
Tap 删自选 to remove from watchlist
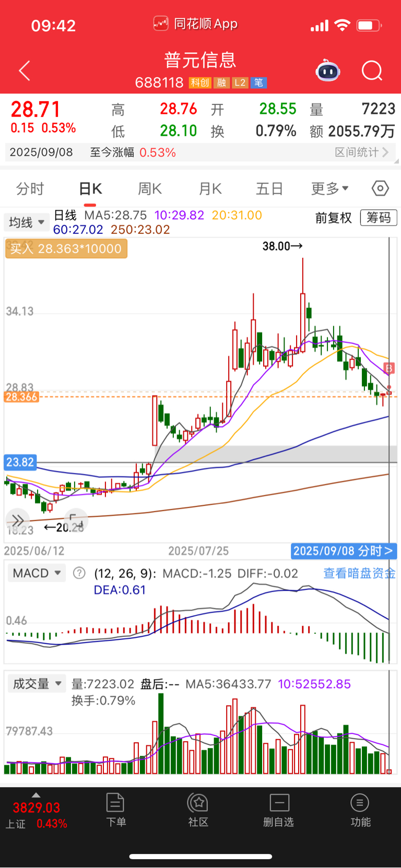coord(279,810)
